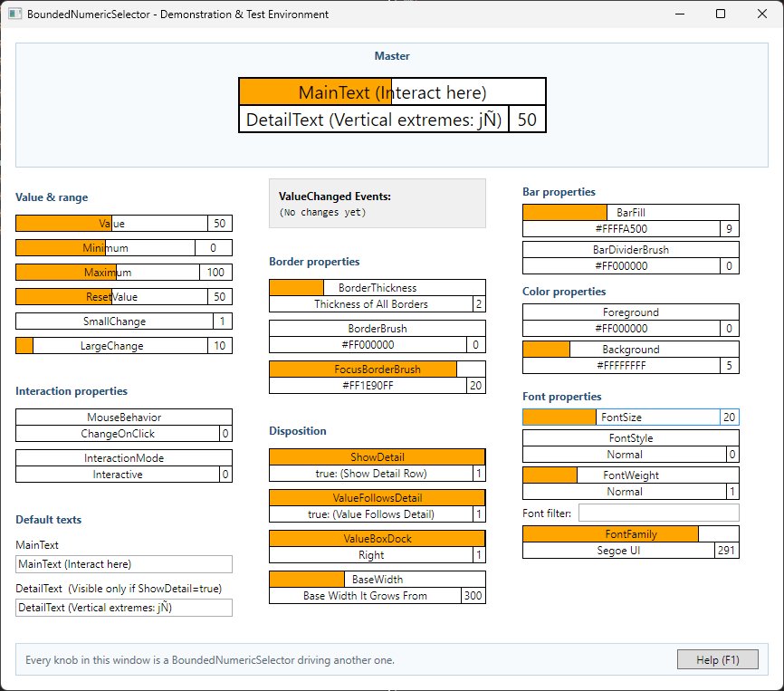Click the SmallChange selector
This screenshot has height=691, width=784.
point(124,322)
